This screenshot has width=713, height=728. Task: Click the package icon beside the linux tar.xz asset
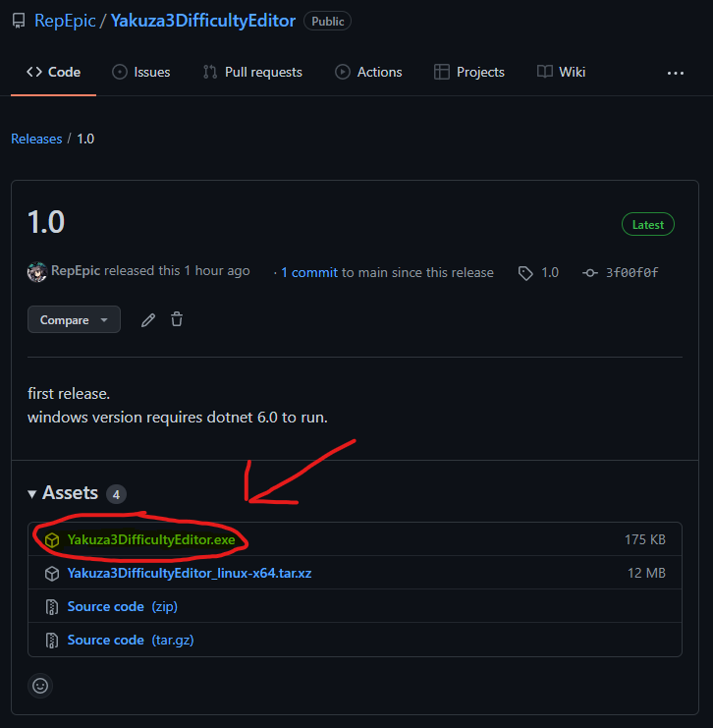(52, 574)
